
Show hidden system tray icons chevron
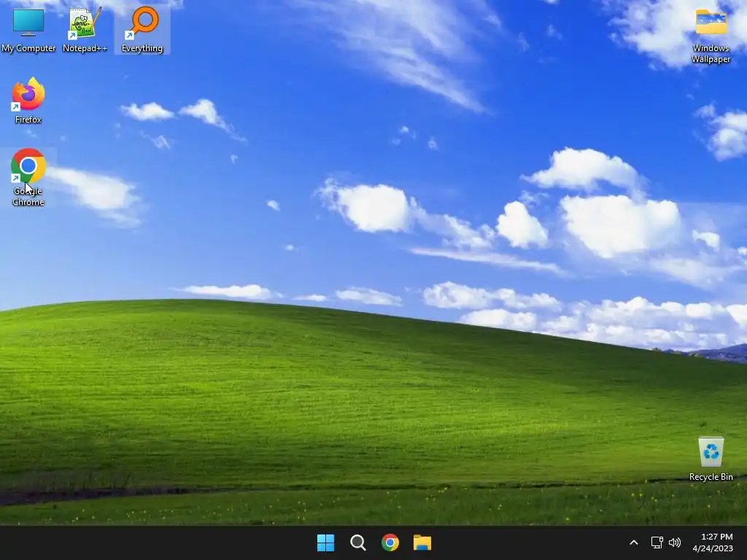(634, 542)
